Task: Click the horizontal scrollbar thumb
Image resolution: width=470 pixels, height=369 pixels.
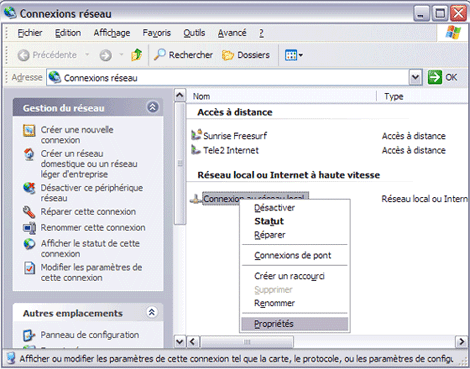Action: click(x=247, y=342)
